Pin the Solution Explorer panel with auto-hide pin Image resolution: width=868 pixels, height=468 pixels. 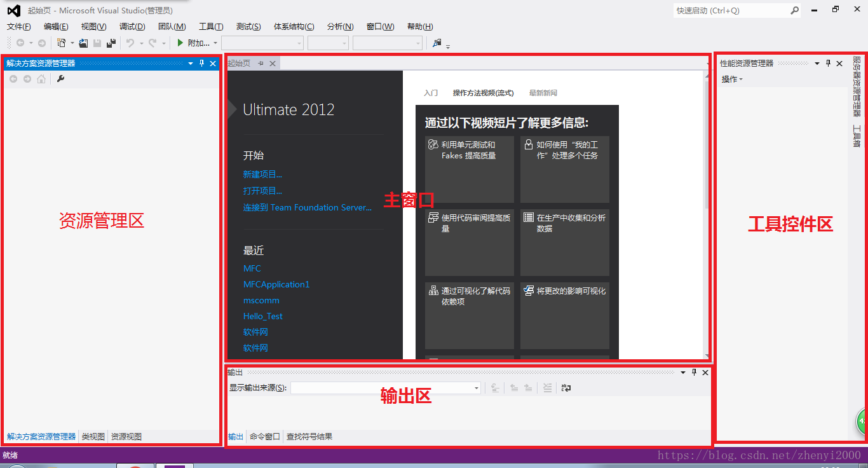click(202, 63)
